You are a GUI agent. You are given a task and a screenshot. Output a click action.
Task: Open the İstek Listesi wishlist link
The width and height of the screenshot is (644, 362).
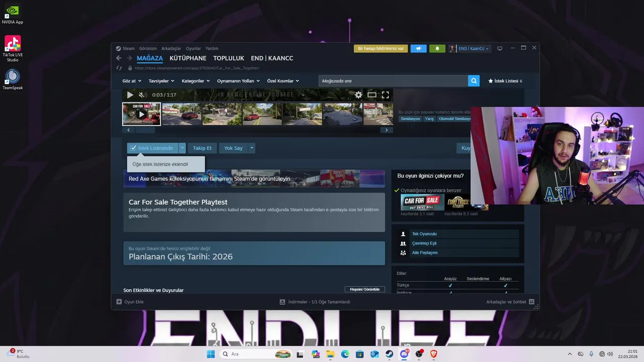pos(505,81)
